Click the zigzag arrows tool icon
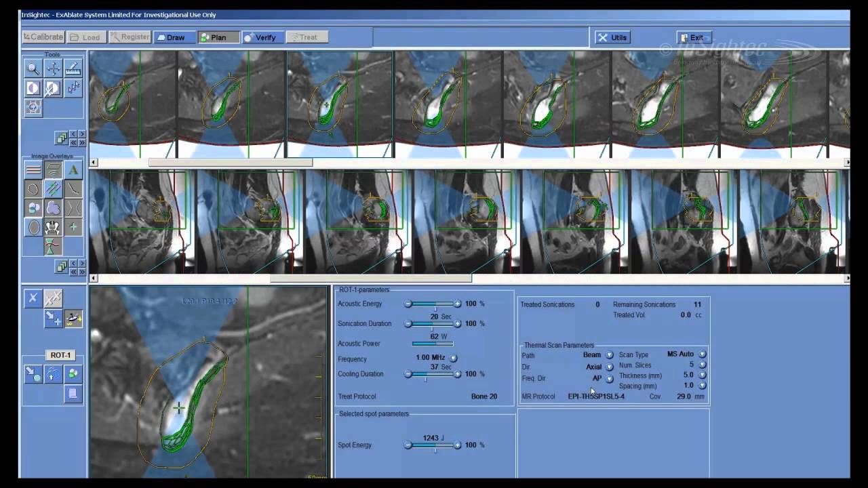The width and height of the screenshot is (868, 488). click(73, 88)
